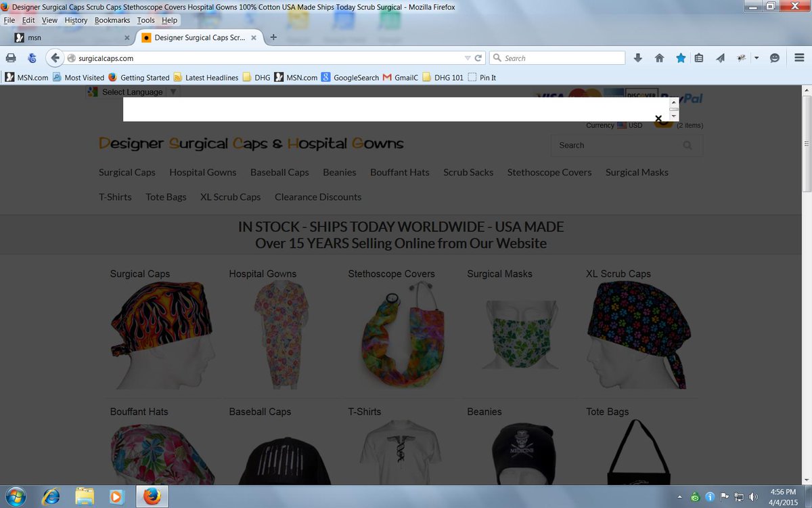Open the Action Center flag icon

[x=725, y=497]
